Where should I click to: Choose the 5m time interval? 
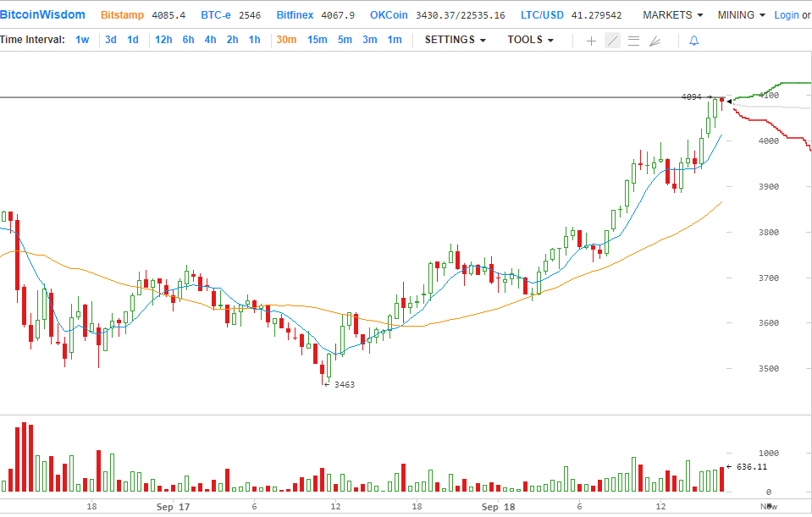pyautogui.click(x=345, y=40)
